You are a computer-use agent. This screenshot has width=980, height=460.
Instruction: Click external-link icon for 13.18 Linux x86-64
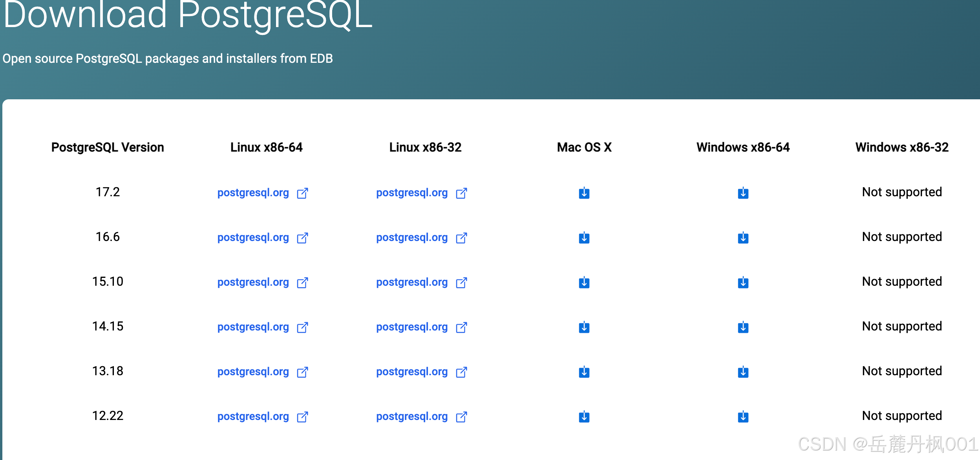pos(303,372)
